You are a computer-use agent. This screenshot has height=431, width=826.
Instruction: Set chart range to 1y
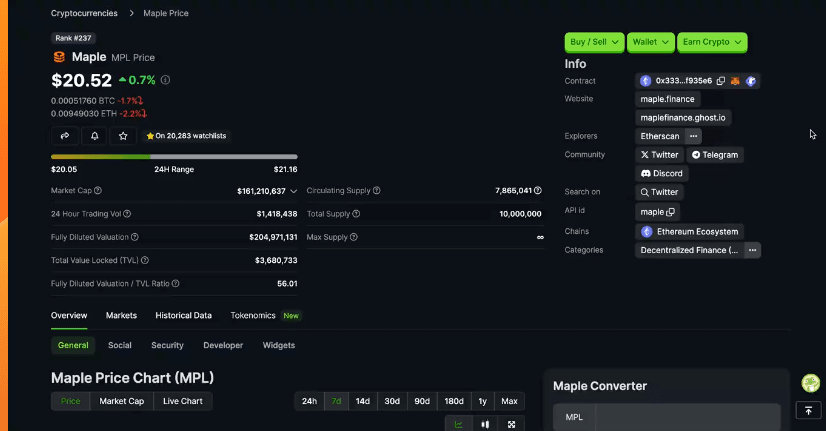point(483,401)
